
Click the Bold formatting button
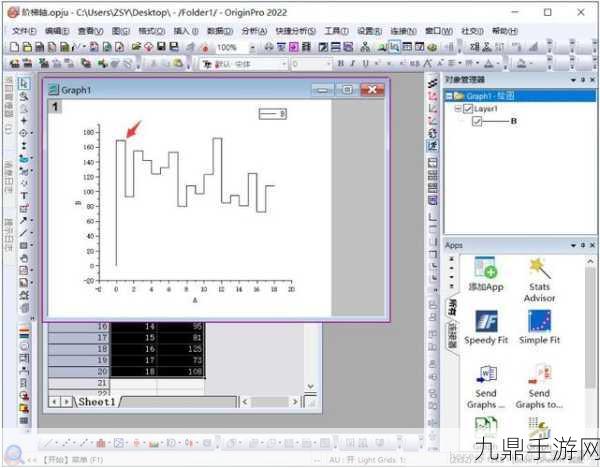pos(341,64)
